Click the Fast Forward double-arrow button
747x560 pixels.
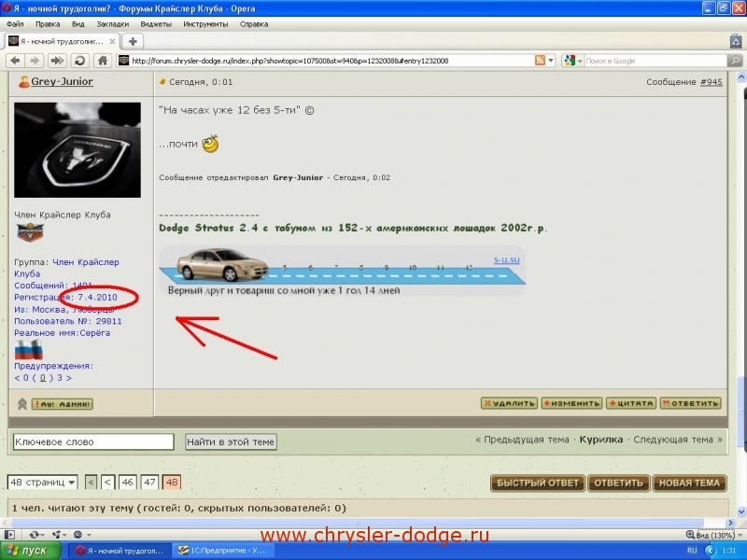pos(57,61)
